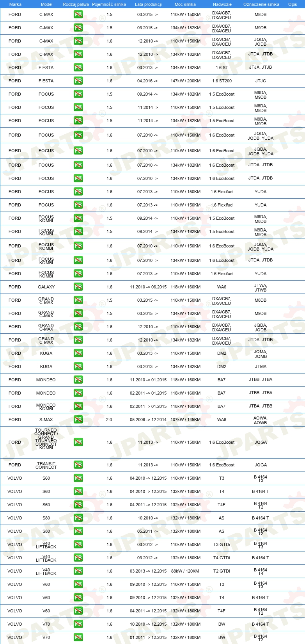Select the 147kW / 200KM power cell

click(x=186, y=81)
